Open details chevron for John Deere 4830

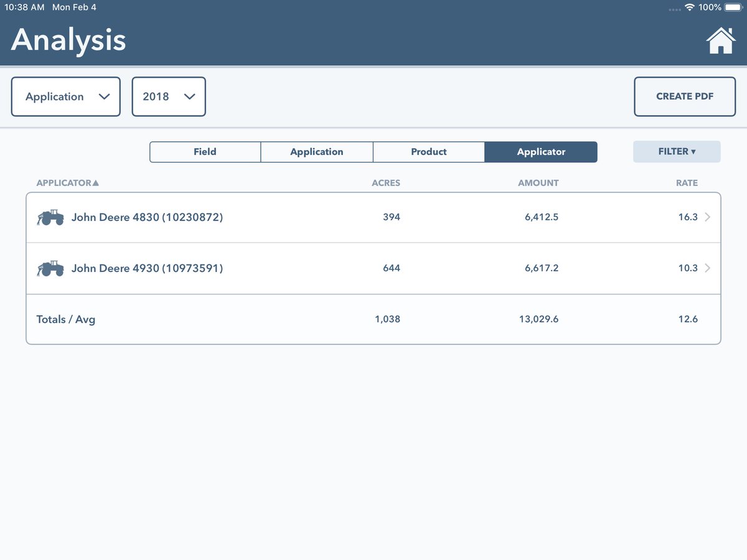click(x=707, y=217)
